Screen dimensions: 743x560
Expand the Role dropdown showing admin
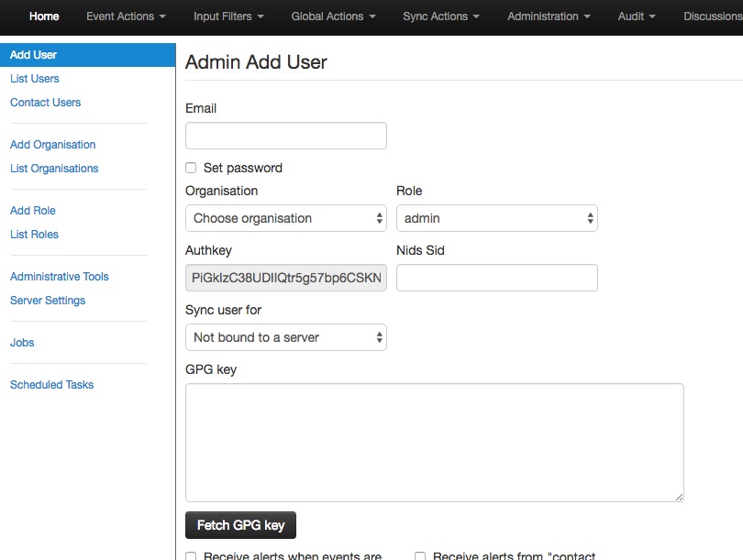[x=496, y=218]
